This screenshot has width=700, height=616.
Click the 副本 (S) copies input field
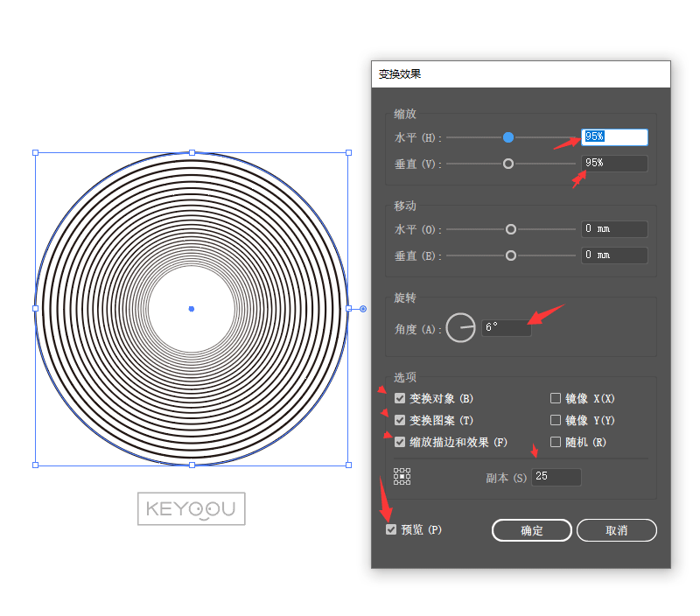[x=556, y=477]
